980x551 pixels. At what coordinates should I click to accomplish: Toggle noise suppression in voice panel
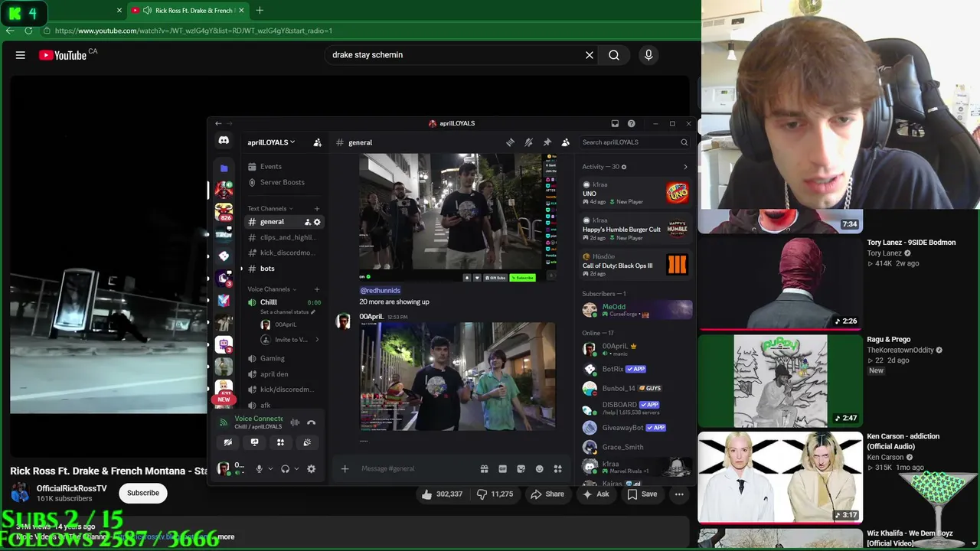tap(295, 422)
